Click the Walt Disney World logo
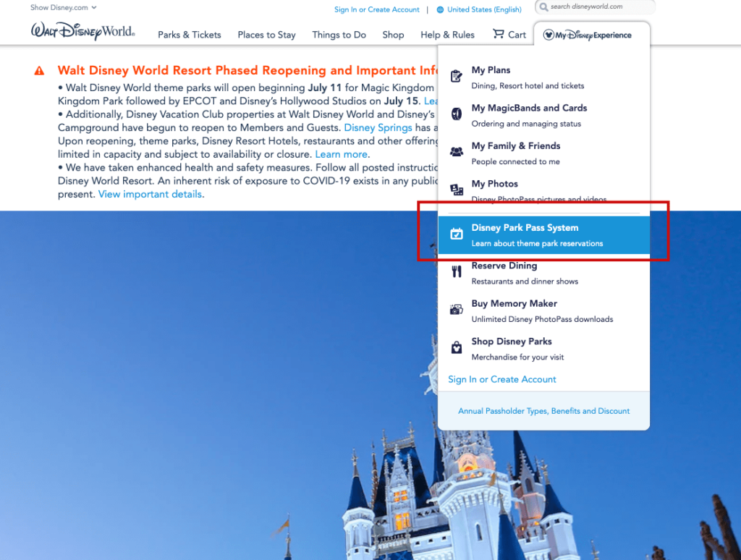Screen dimensions: 741x560 (82, 31)
